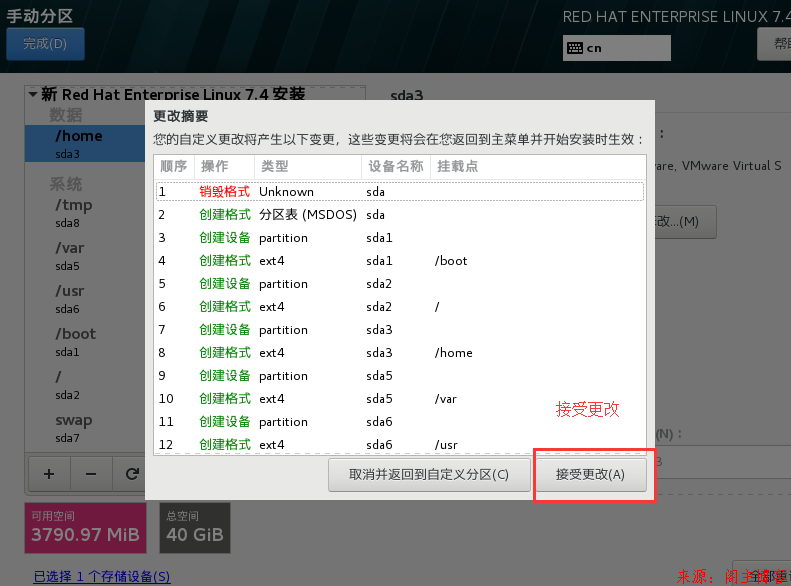Select row 2 分区表 (MSDOS)

(x=400, y=215)
